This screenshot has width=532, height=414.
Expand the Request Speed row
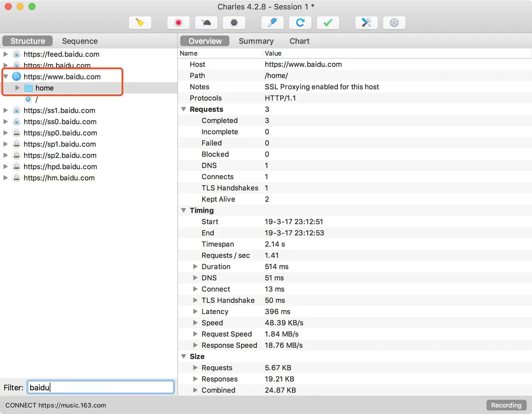click(x=195, y=334)
